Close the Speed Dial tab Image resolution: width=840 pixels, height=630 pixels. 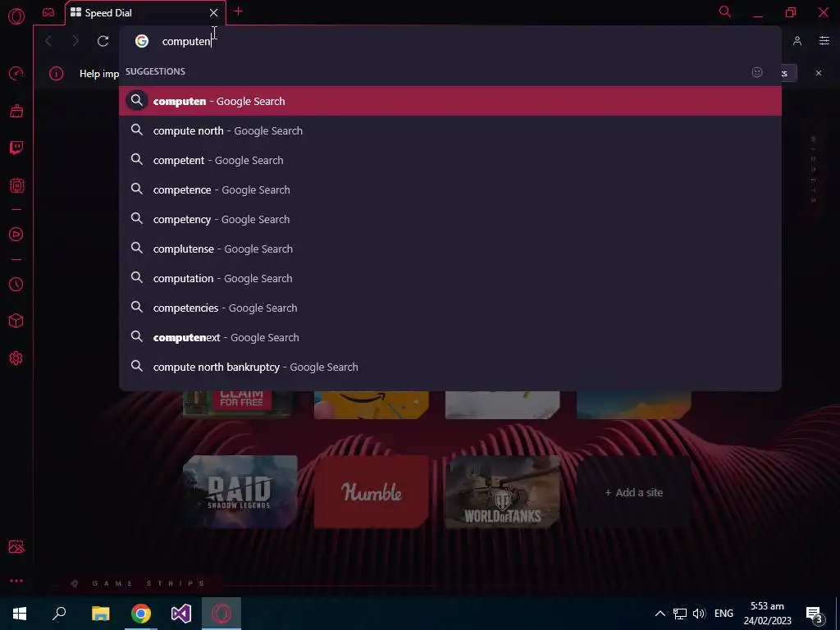(214, 12)
